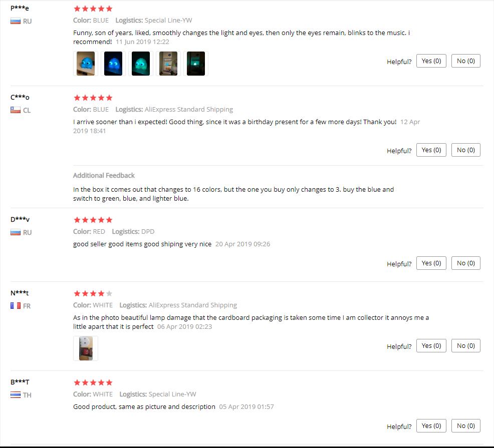Vote No on N***t's review

(x=465, y=346)
